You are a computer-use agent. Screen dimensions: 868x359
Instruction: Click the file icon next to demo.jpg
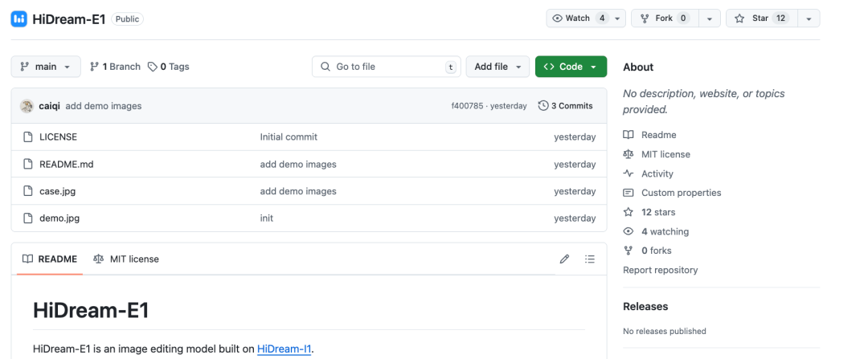click(x=27, y=218)
